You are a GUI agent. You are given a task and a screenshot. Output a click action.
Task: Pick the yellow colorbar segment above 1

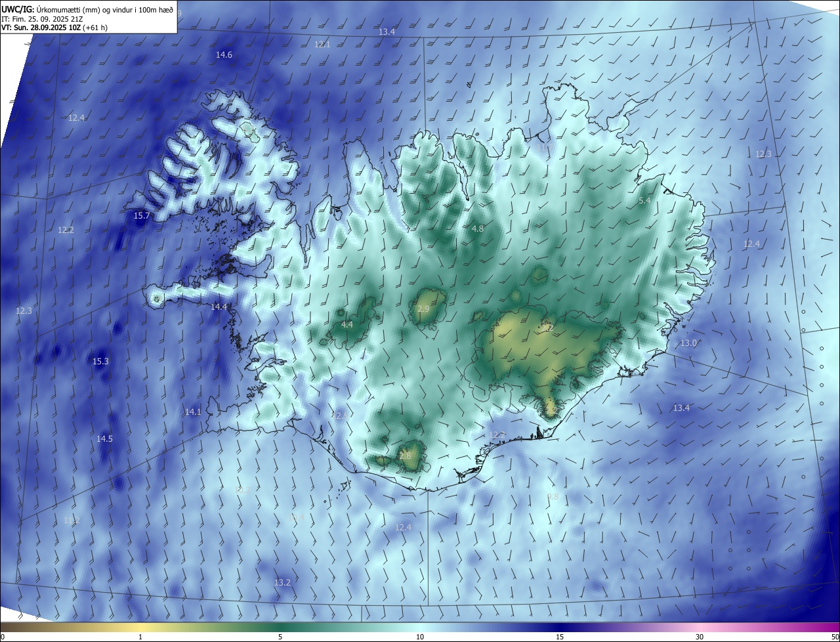click(140, 627)
